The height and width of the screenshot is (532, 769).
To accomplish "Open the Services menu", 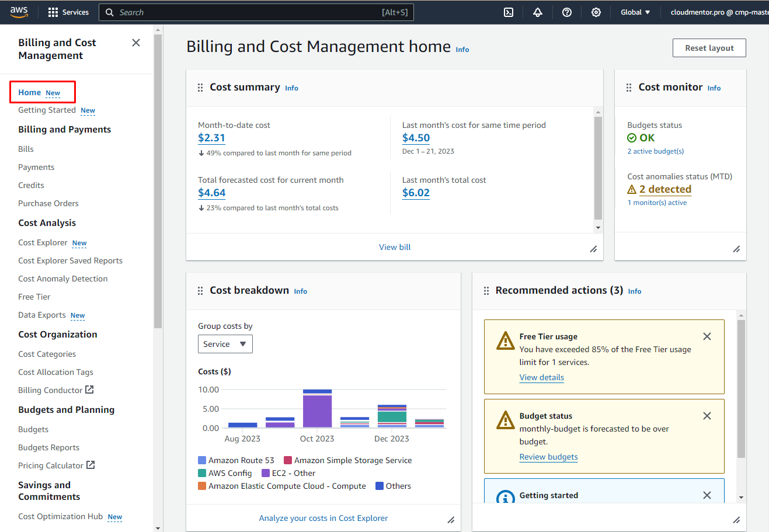I will coord(68,12).
